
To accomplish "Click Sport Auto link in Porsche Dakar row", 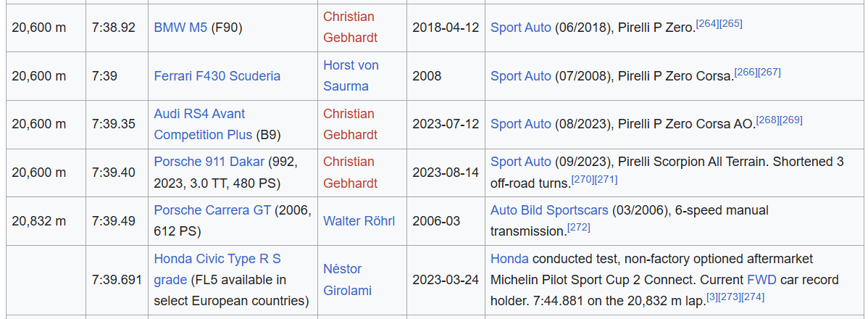I will pyautogui.click(x=520, y=162).
